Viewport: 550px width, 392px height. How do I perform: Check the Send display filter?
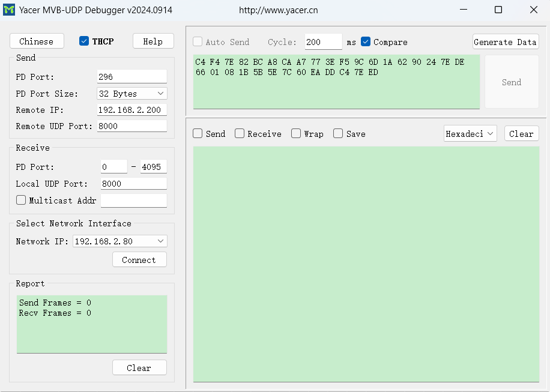click(x=197, y=133)
